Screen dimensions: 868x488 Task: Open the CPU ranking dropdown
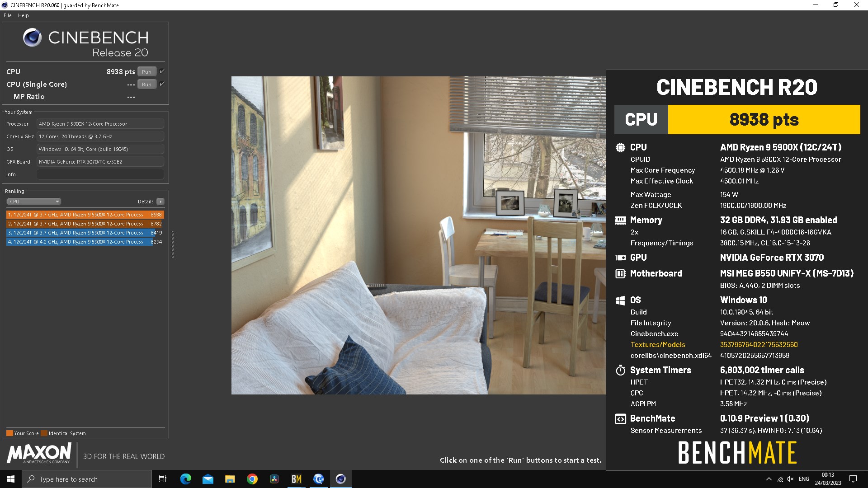(34, 202)
